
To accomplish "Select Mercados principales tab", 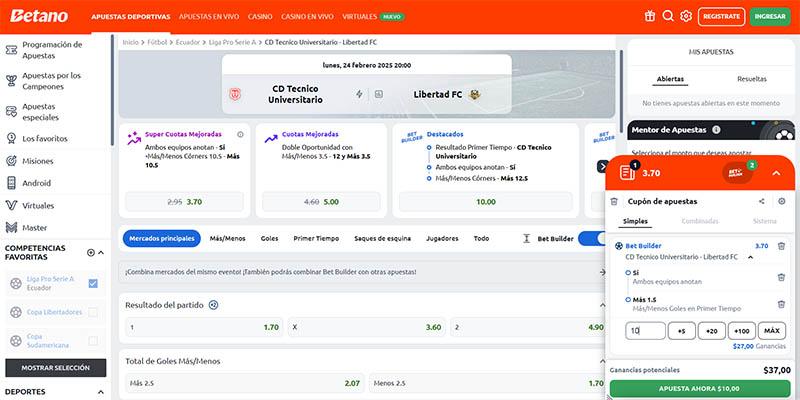I will click(x=162, y=238).
